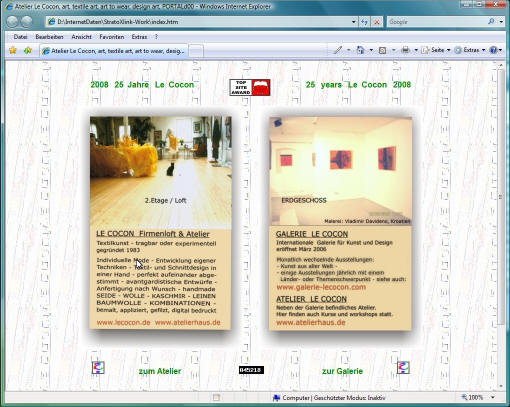The image size is (510, 407).
Task: Open the Datei menu
Action: (x=20, y=37)
